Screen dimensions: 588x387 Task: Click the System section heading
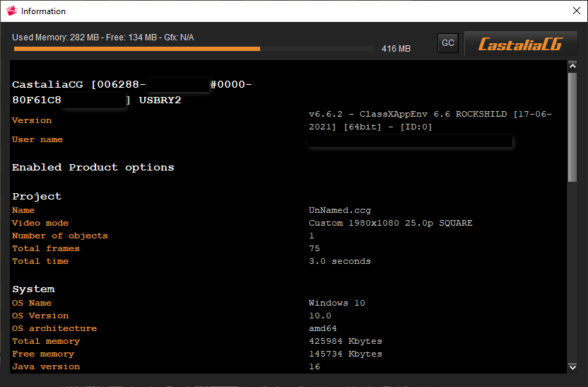[x=33, y=289]
